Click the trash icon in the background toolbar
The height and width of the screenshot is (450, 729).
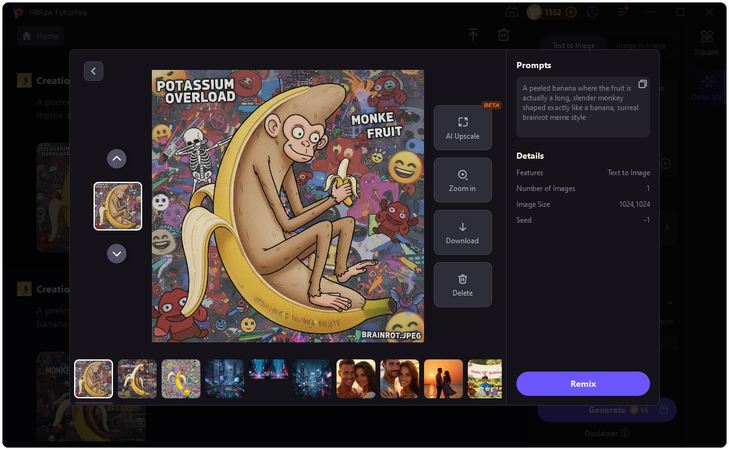tap(504, 34)
